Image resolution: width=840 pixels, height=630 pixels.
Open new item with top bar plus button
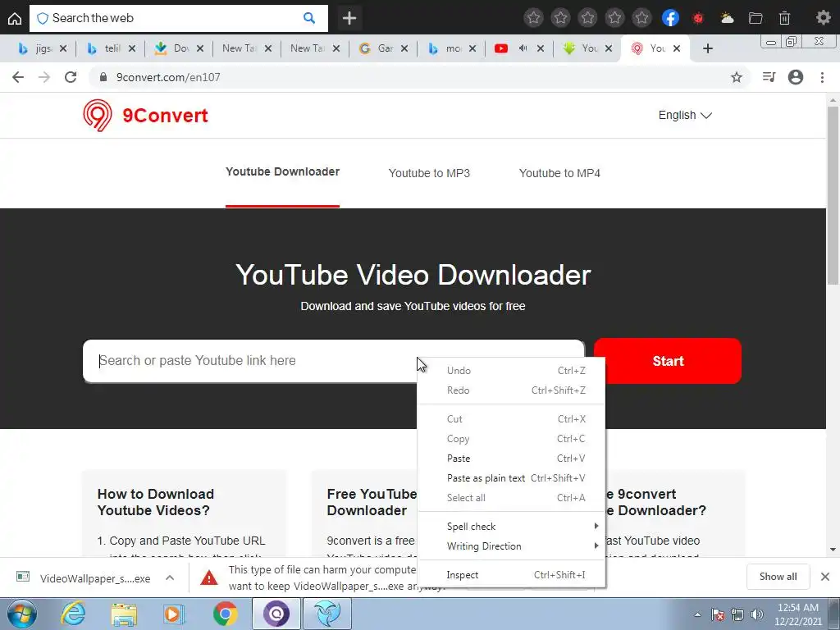click(x=349, y=18)
